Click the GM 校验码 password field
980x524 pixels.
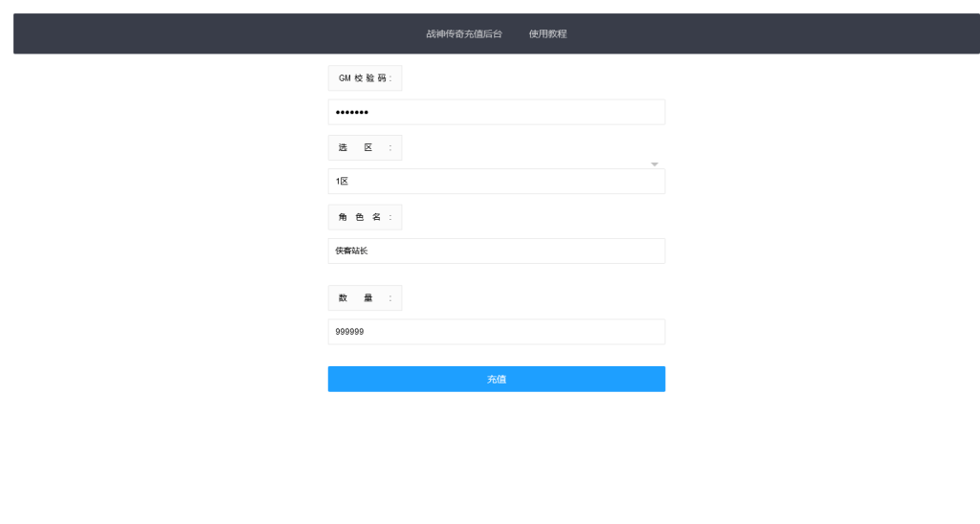496,113
